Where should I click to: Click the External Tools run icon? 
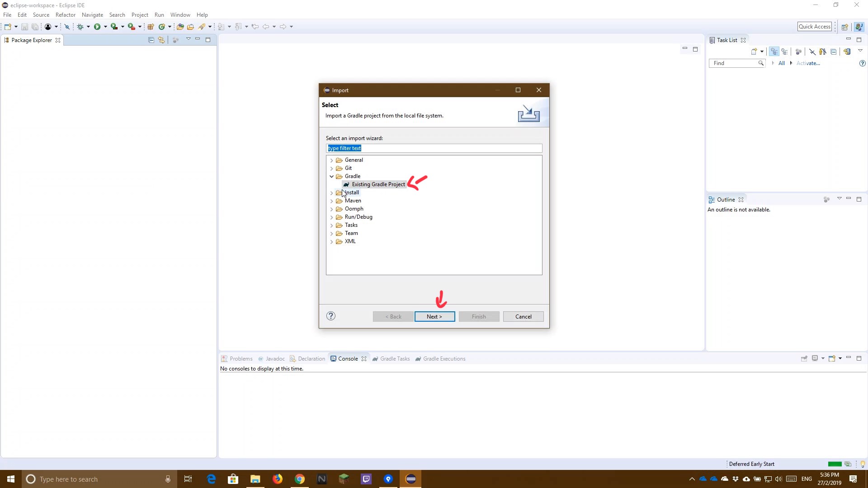131,27
